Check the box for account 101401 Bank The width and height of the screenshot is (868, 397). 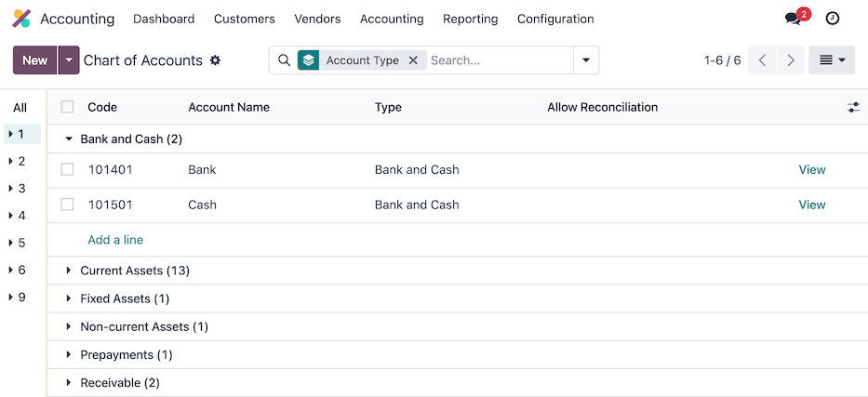click(67, 169)
